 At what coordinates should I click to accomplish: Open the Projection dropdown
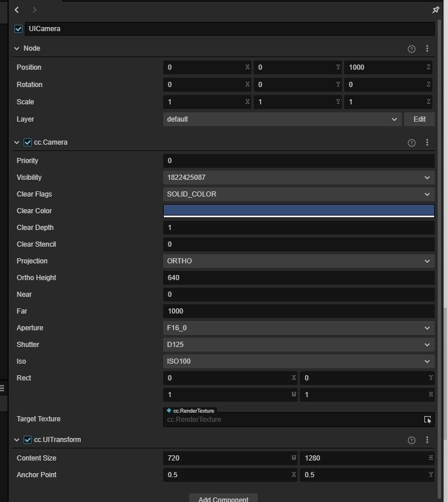298,261
